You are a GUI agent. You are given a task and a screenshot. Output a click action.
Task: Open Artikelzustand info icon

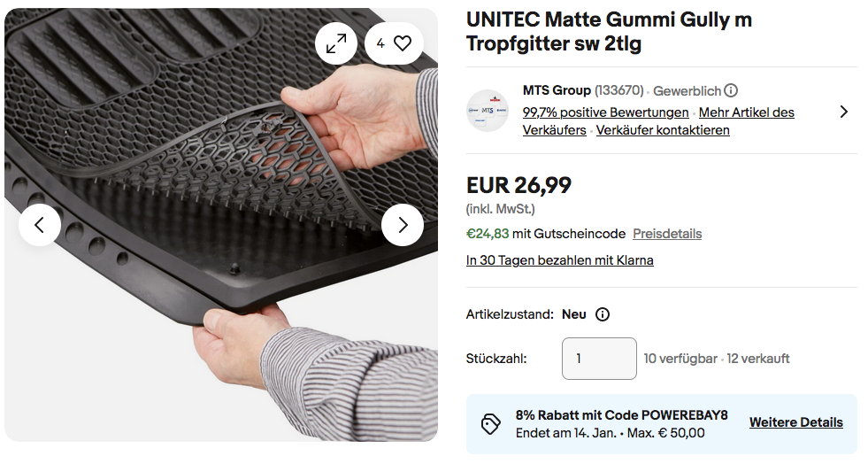click(x=603, y=314)
